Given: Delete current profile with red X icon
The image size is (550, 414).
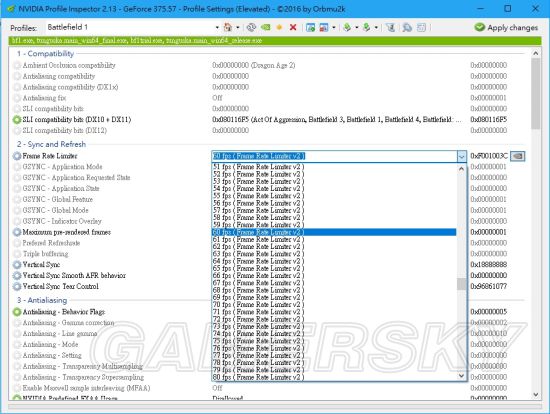Looking at the screenshot, I should [x=293, y=27].
